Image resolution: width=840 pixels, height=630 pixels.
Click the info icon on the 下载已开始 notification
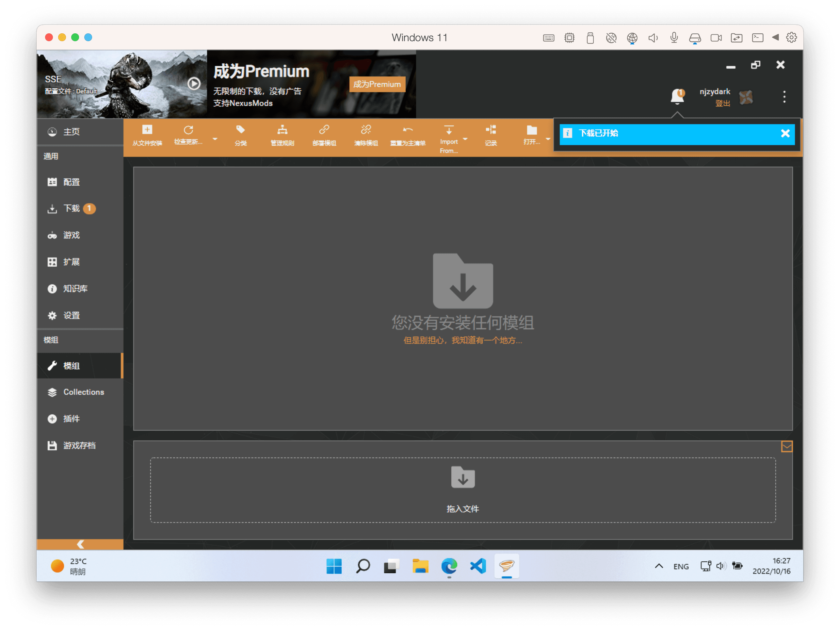tap(567, 133)
